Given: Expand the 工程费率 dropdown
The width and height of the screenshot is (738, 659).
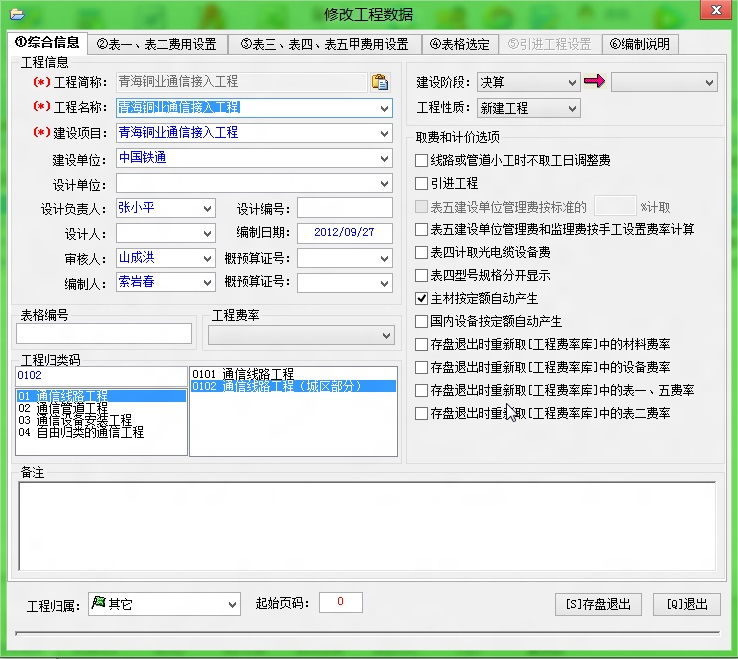Looking at the screenshot, I should click(x=386, y=336).
